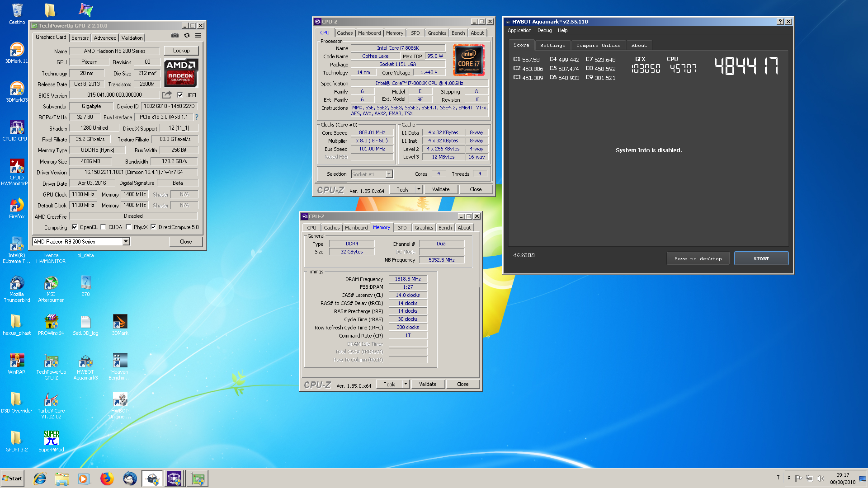868x488 pixels.
Task: Click Validate in lower CPU-Z window
Action: pos(428,384)
